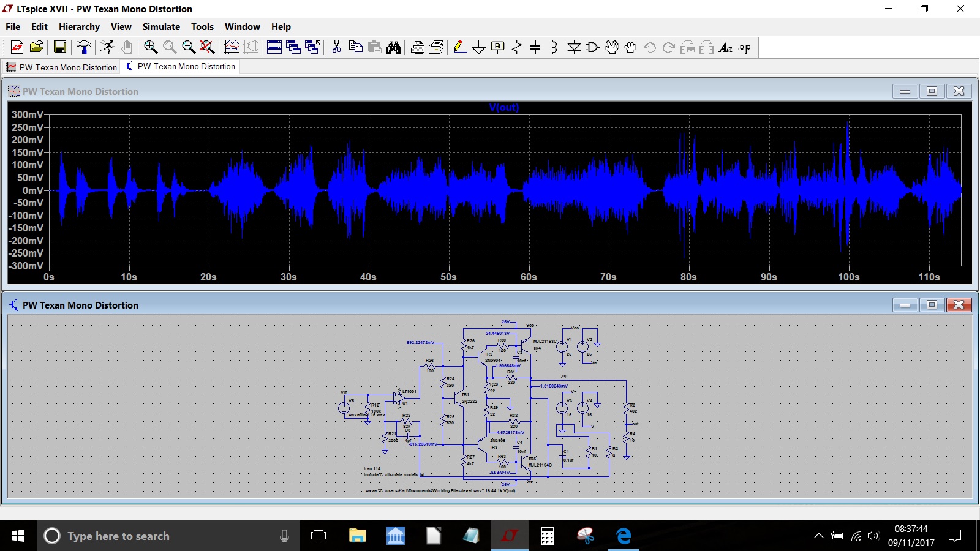Image resolution: width=980 pixels, height=551 pixels.
Task: Zoom to full extents with the crossed-out magnifier icon
Action: tap(208, 47)
